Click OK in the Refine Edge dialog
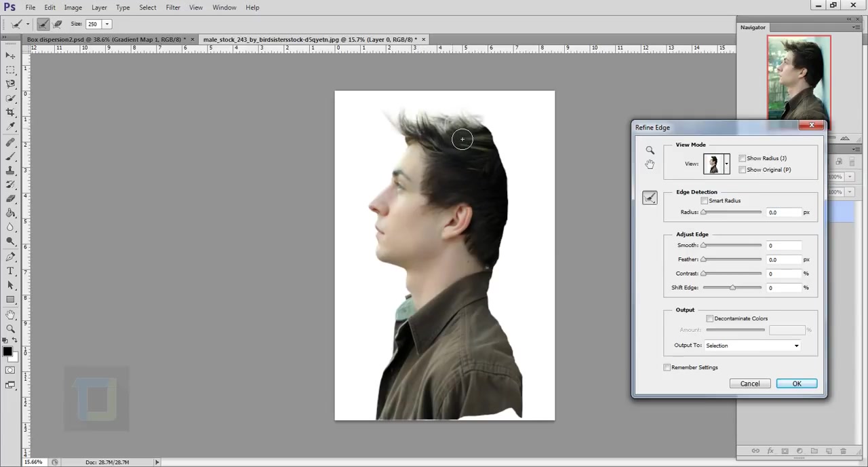This screenshot has width=868, height=467. (796, 384)
